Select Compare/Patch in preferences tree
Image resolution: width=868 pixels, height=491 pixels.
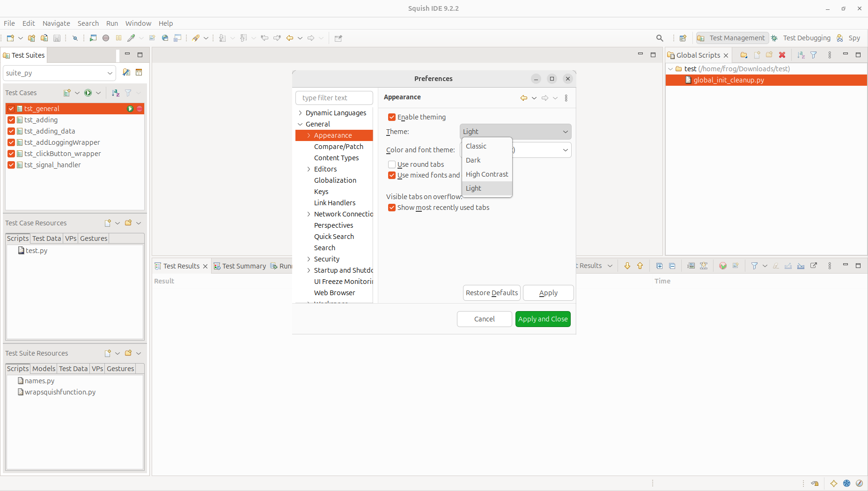coord(338,147)
